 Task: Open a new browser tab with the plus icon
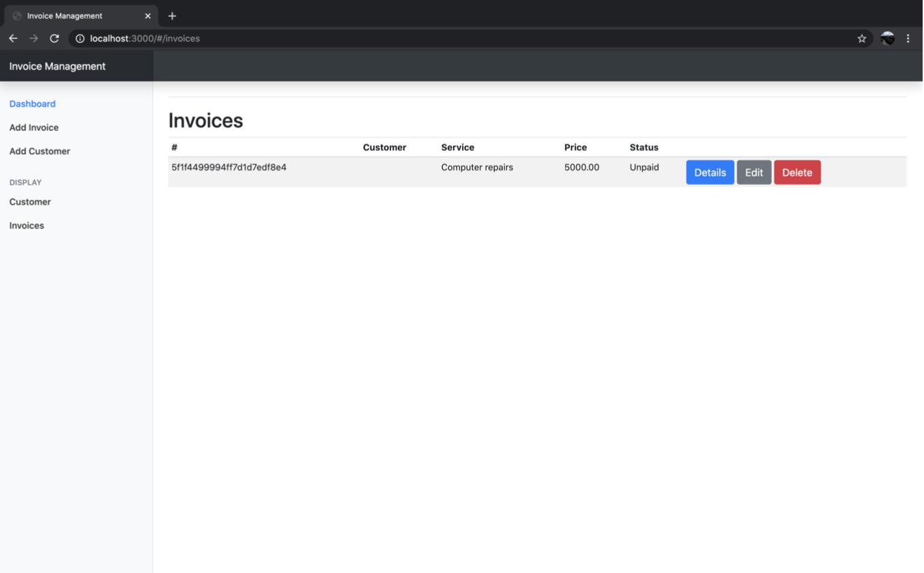click(171, 15)
